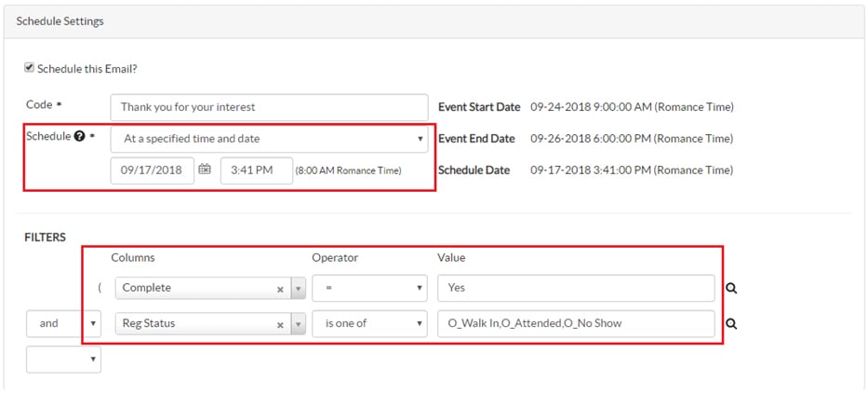This screenshot has width=868, height=394.
Task: Uncheck Schedule this Email checkbox
Action: [x=29, y=68]
